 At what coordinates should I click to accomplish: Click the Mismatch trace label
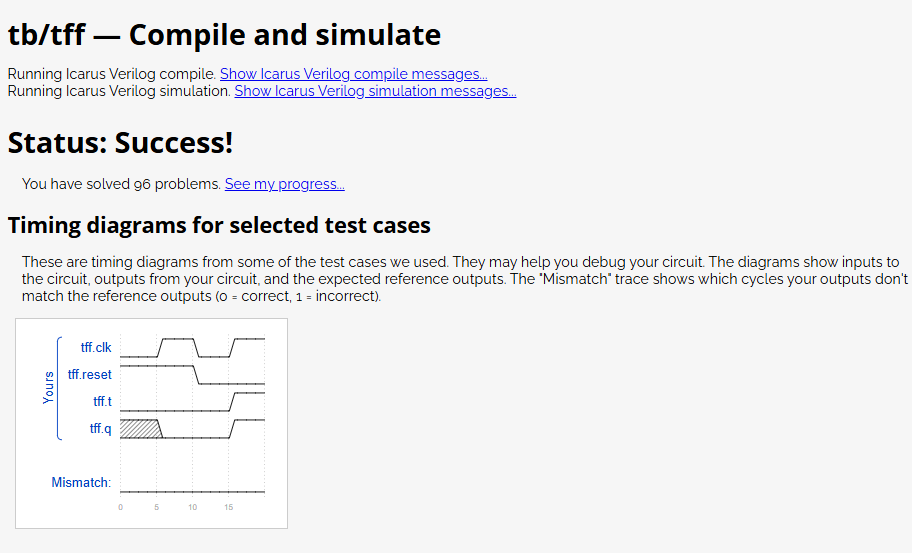coord(81,483)
